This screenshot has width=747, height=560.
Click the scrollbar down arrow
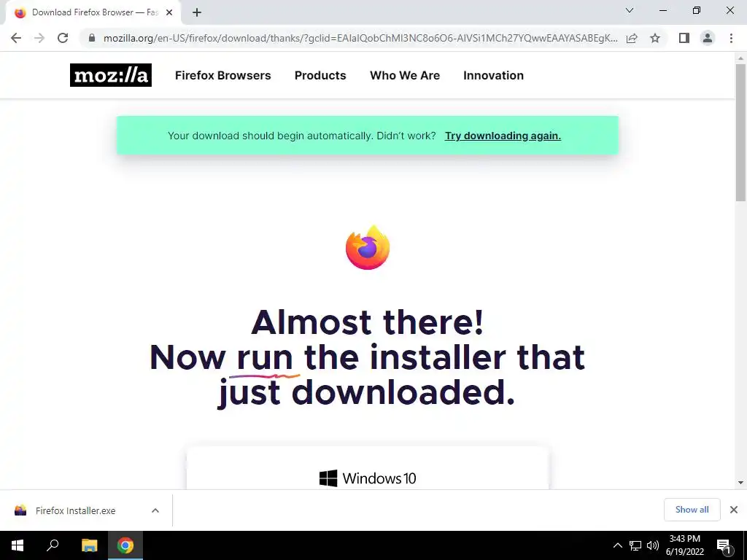[x=741, y=483]
